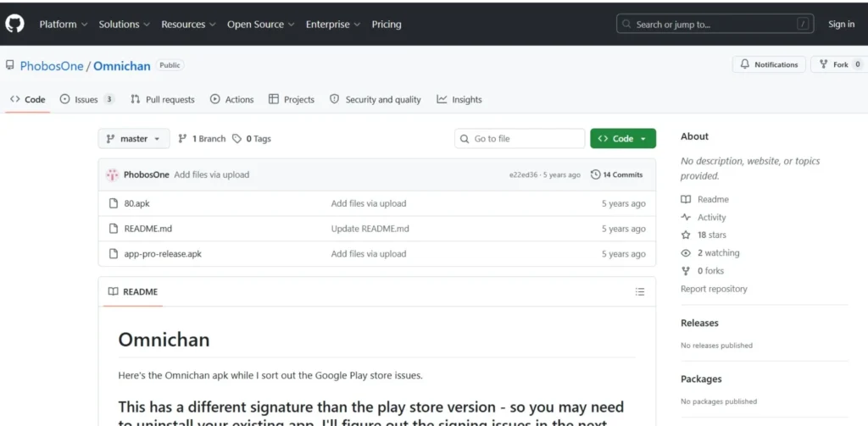Open the Omnichan repository link
The image size is (868, 426).
tap(122, 66)
